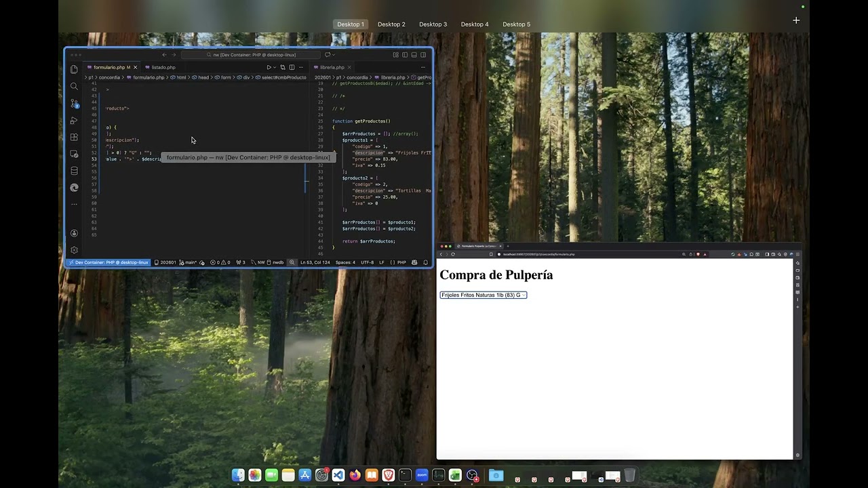
Task: Open the Run and Debug view
Action: [x=74, y=120]
